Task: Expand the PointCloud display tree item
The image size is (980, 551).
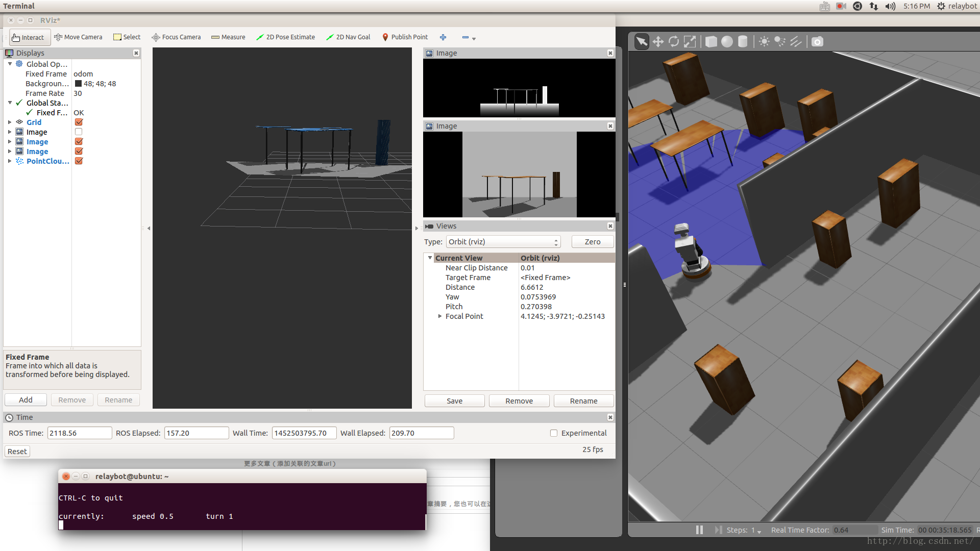Action: tap(10, 161)
